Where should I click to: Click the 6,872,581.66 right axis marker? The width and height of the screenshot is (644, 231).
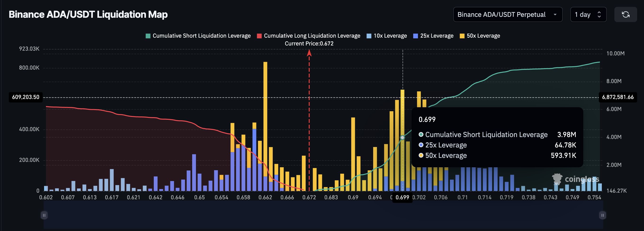(x=618, y=97)
